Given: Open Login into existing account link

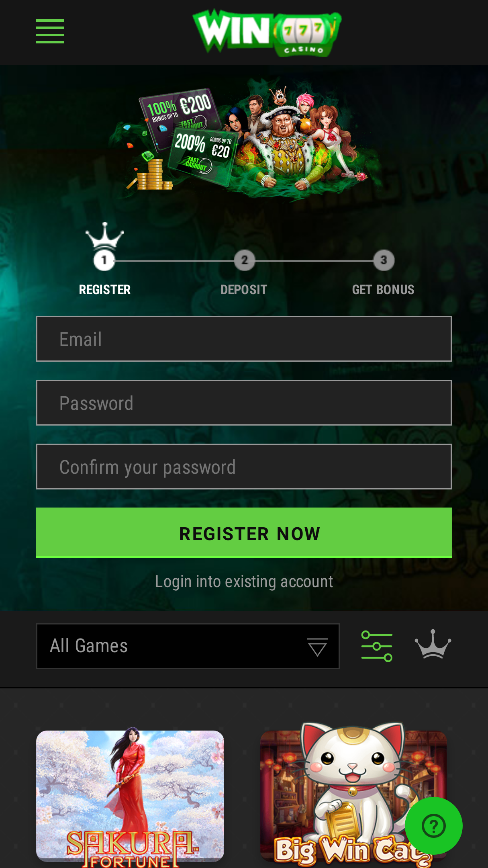Looking at the screenshot, I should 244,581.
